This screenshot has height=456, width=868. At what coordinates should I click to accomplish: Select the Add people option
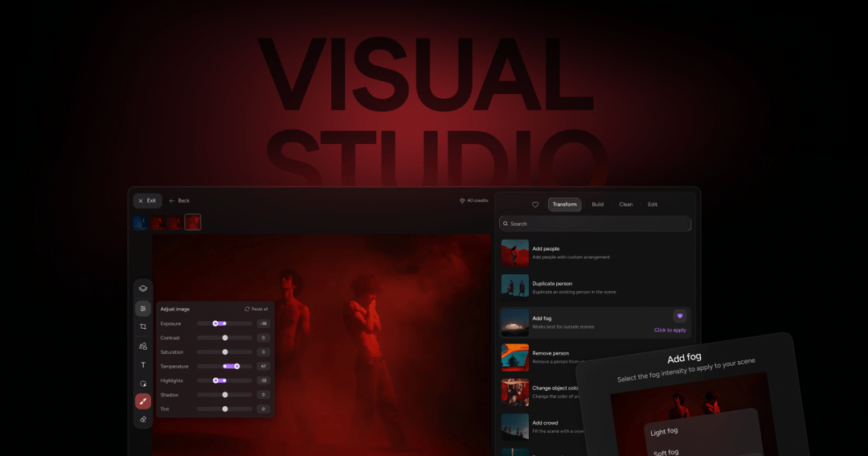pyautogui.click(x=595, y=253)
